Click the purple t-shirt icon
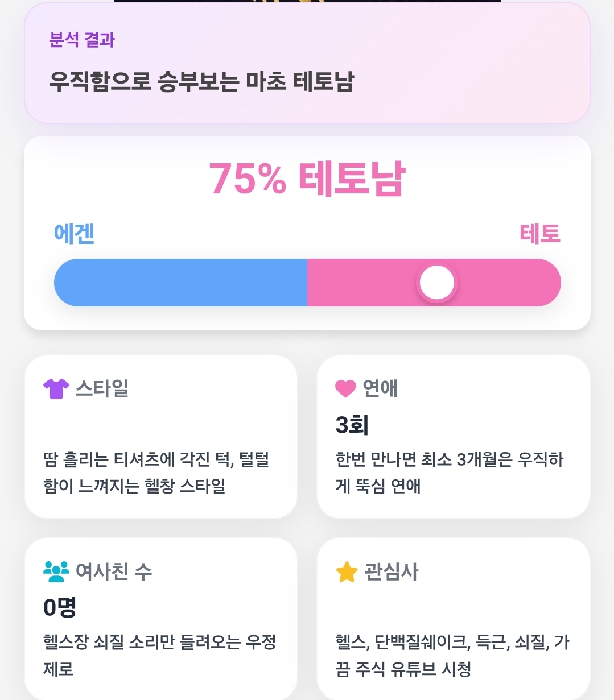 point(56,389)
